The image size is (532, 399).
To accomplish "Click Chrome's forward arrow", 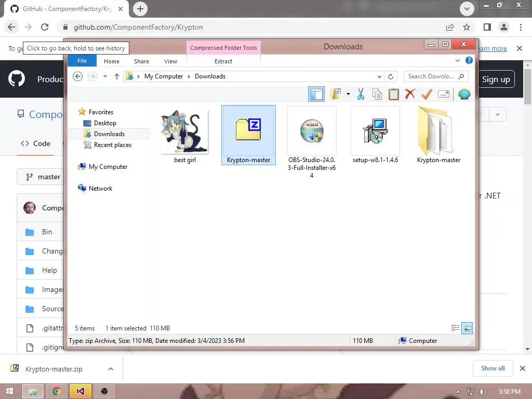I will click(x=28, y=27).
